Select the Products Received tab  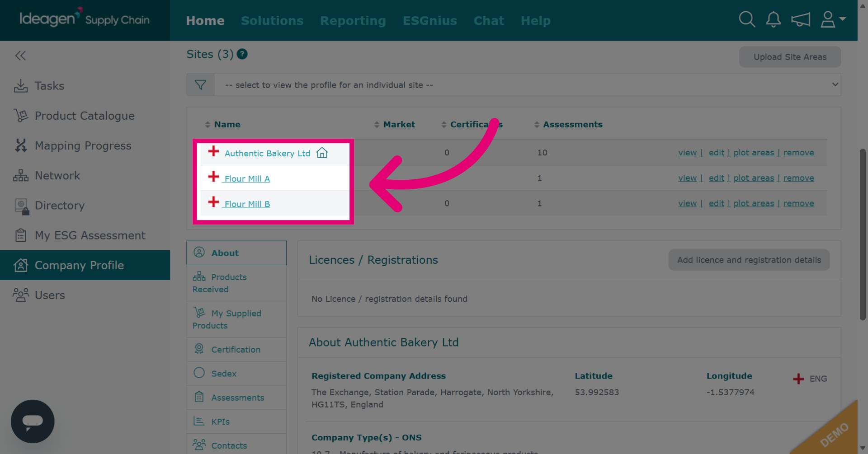236,283
